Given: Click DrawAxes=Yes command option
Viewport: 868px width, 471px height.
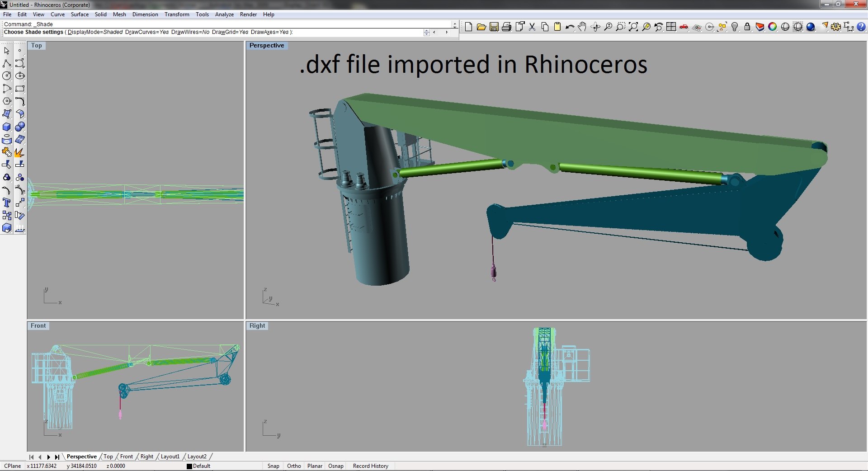Looking at the screenshot, I should click(x=269, y=32).
